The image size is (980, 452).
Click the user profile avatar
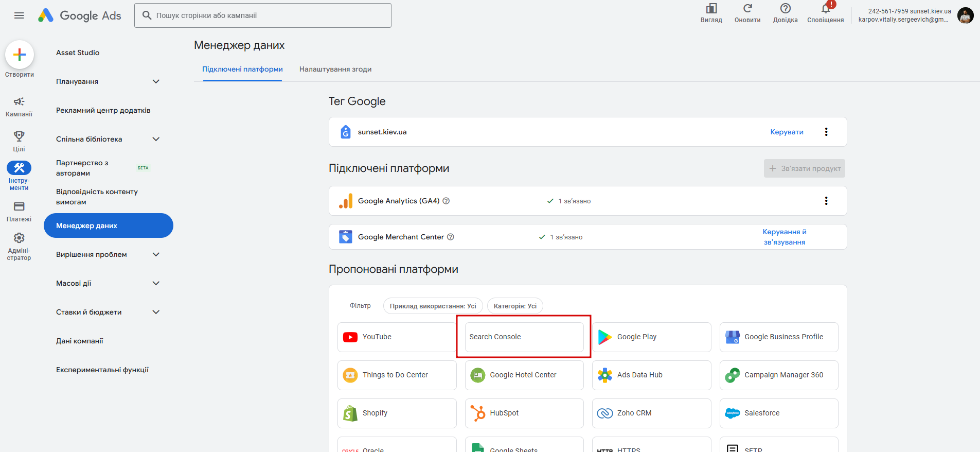click(966, 15)
